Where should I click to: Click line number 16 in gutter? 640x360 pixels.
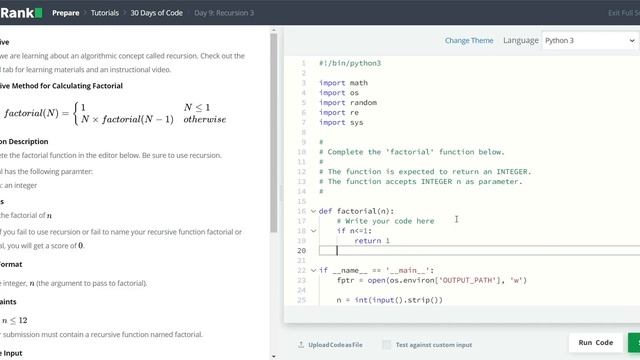pos(301,211)
